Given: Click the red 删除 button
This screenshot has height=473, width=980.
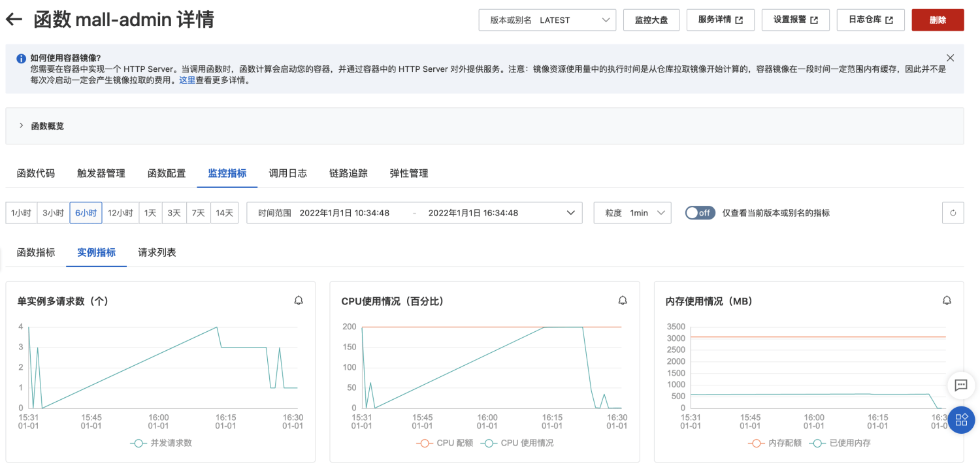Looking at the screenshot, I should tap(938, 20).
